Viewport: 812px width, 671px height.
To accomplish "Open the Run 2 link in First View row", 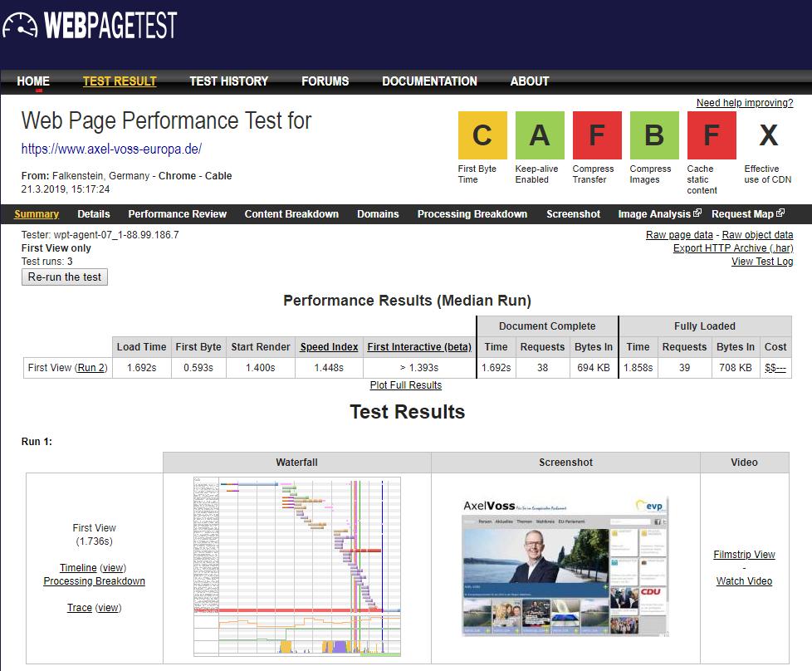I will (x=91, y=367).
